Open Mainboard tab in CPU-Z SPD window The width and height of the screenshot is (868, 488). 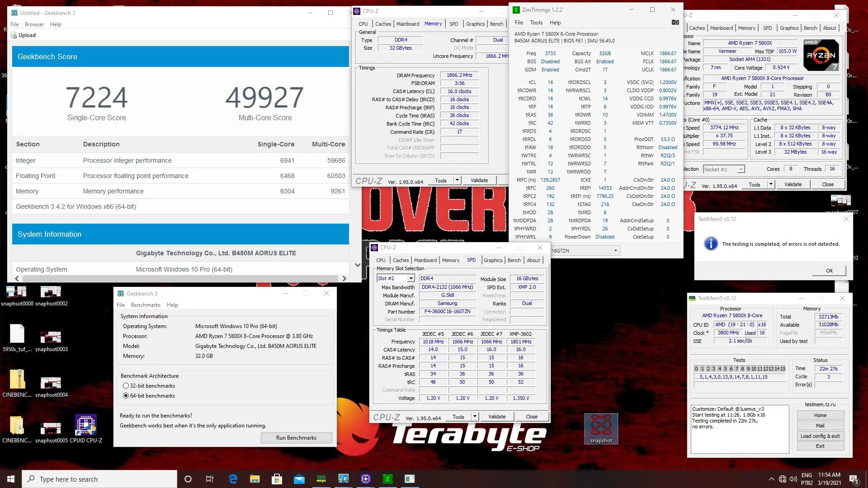point(425,260)
